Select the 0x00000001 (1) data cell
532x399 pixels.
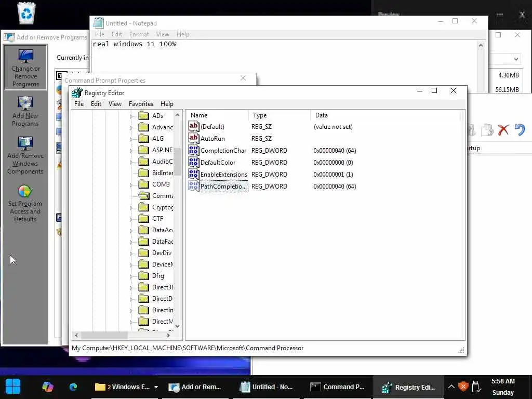333,175
